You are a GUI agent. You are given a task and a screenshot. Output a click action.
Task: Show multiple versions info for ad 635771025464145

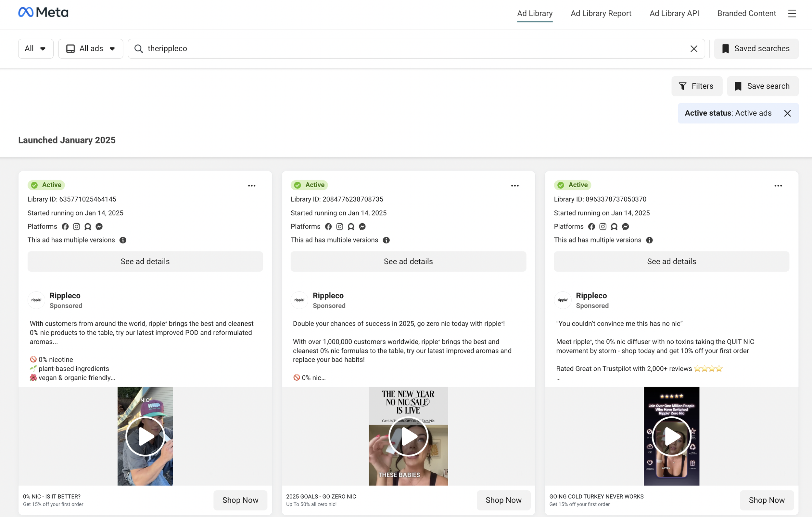pyautogui.click(x=123, y=240)
